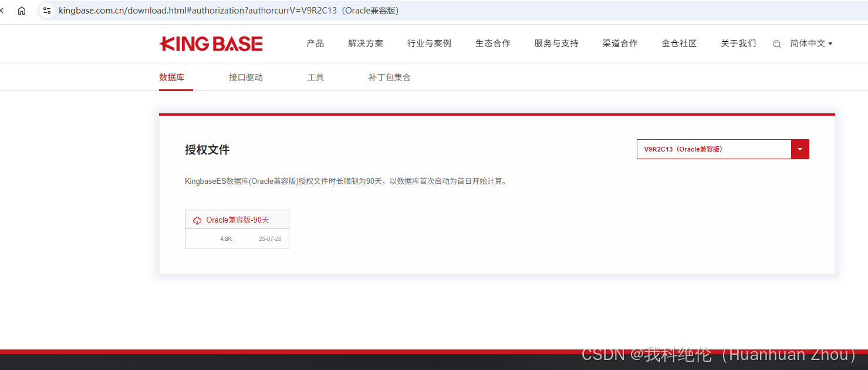
Task: Switch to the 工具 tab
Action: tap(316, 78)
